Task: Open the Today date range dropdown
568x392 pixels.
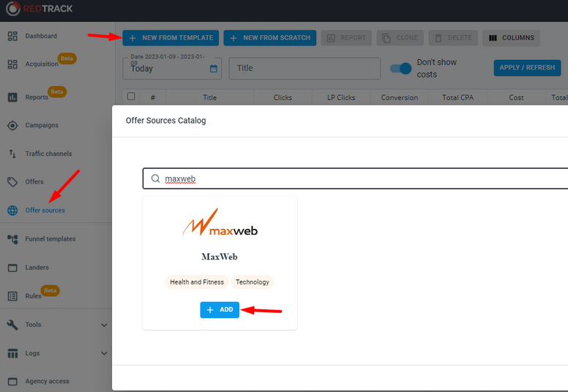Action: pos(172,68)
